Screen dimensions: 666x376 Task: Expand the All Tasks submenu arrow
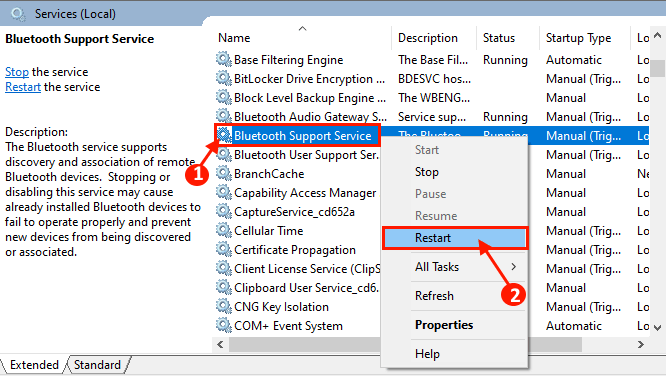pos(514,267)
